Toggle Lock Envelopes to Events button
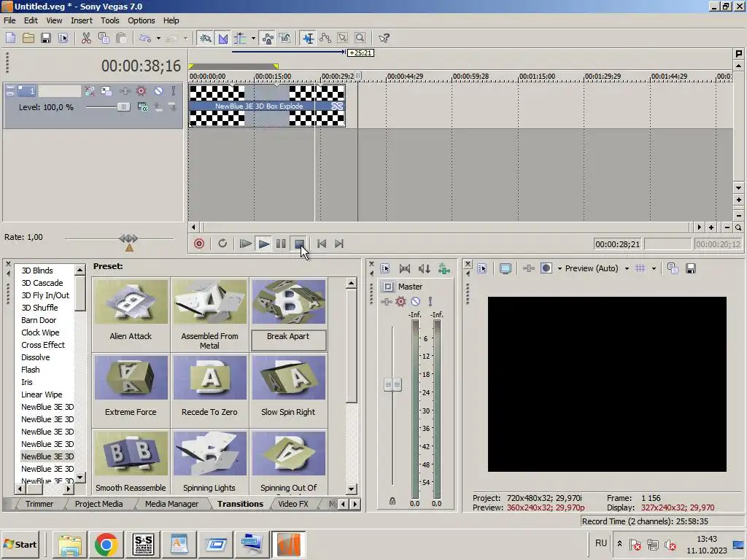This screenshot has height=560, width=747. [x=268, y=38]
